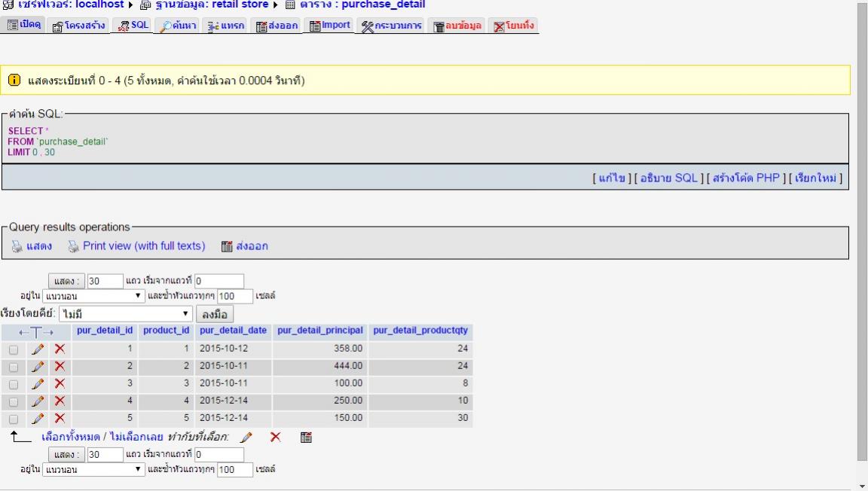Viewport: 868px width, 491px height.
Task: Open the เปิดดู browse tab
Action: click(24, 25)
